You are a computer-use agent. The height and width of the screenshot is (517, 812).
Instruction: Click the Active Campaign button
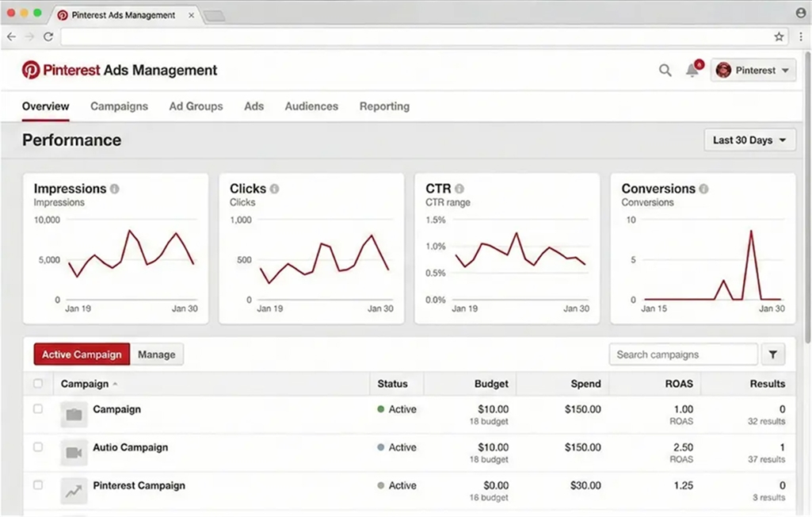(x=82, y=354)
